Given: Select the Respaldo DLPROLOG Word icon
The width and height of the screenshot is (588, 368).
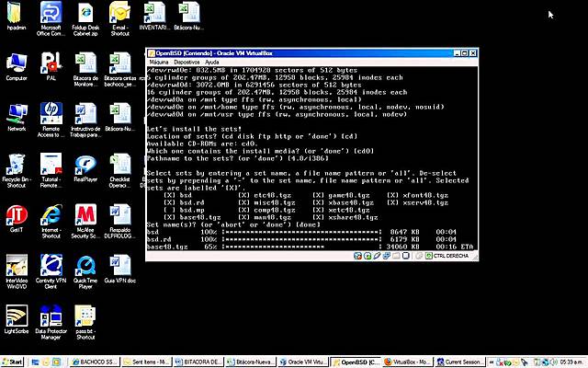Looking at the screenshot, I should click(x=120, y=221).
